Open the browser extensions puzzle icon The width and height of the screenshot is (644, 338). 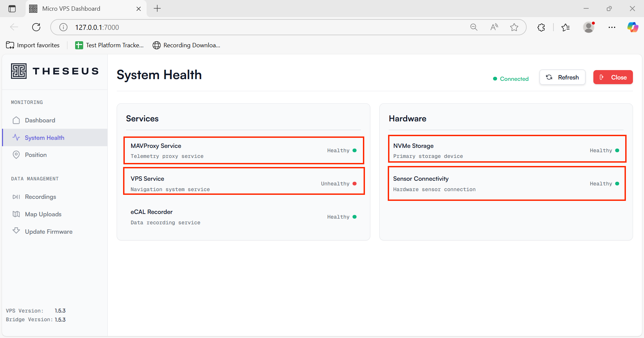pos(541,27)
